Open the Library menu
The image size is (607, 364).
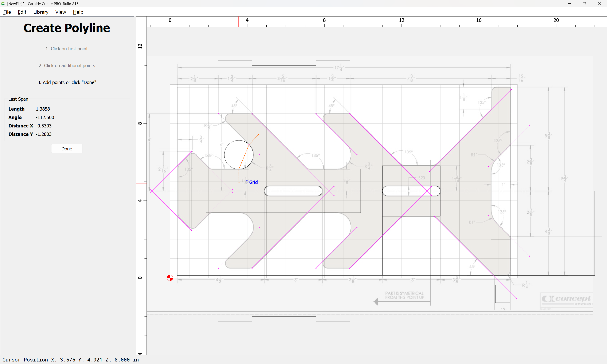coord(41,12)
